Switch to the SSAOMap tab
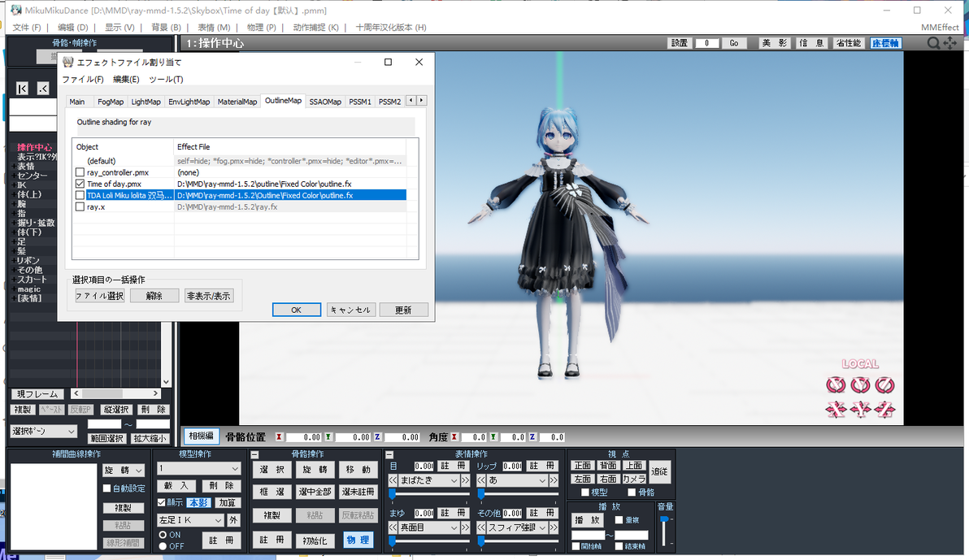This screenshot has width=969, height=560. 325,102
